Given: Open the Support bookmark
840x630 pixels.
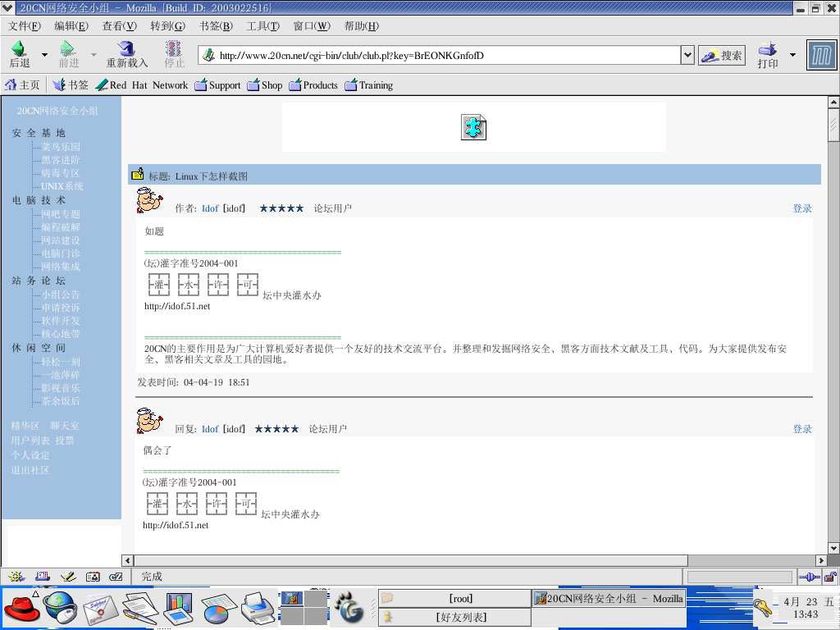Looking at the screenshot, I should pos(217,84).
